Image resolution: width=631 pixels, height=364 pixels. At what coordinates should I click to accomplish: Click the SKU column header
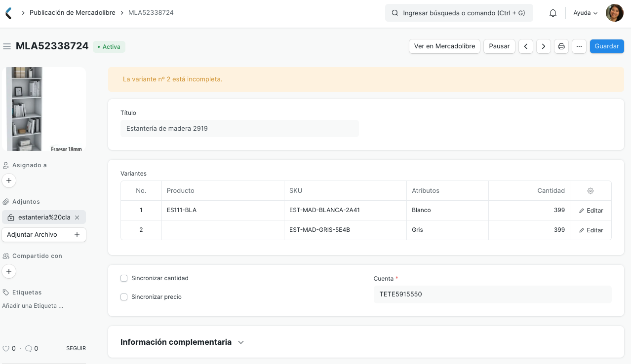coord(345,190)
